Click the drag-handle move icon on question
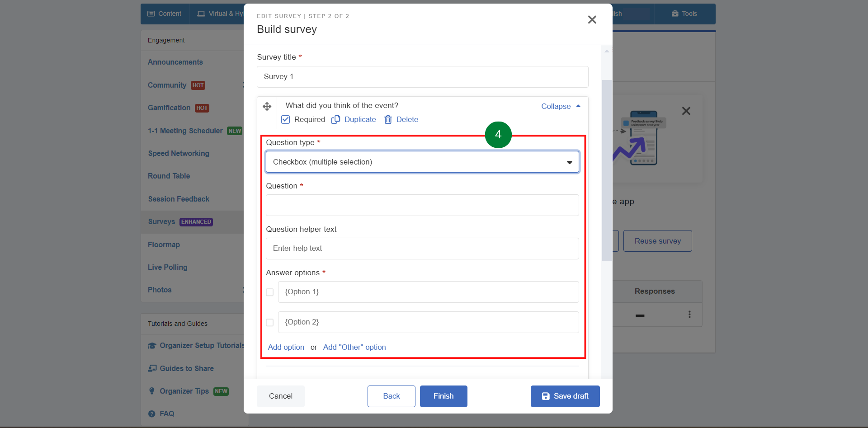The height and width of the screenshot is (428, 868). click(x=267, y=107)
